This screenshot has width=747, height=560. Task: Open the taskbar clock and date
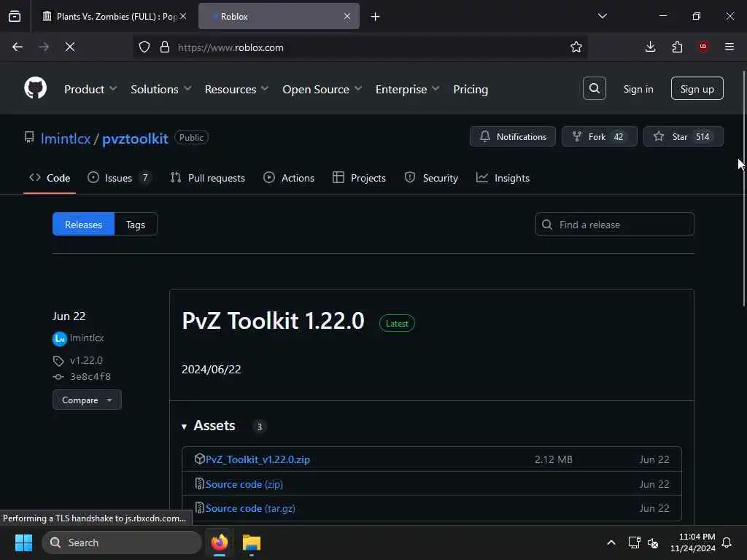click(693, 542)
